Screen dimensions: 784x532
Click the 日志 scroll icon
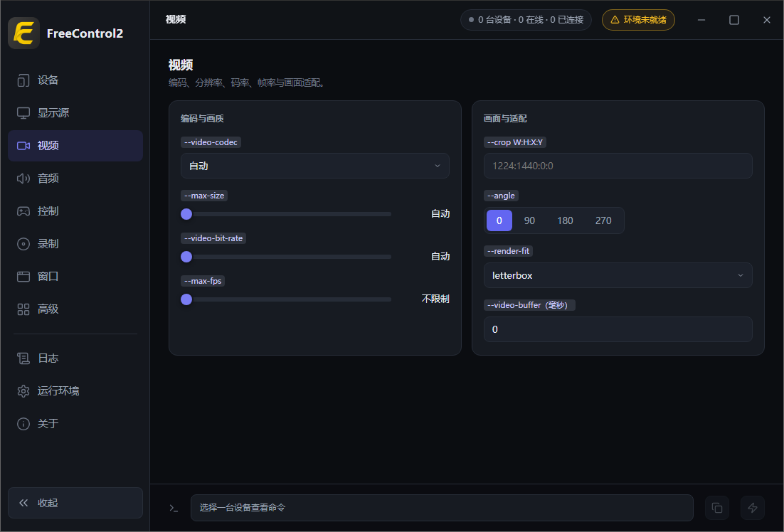click(23, 358)
